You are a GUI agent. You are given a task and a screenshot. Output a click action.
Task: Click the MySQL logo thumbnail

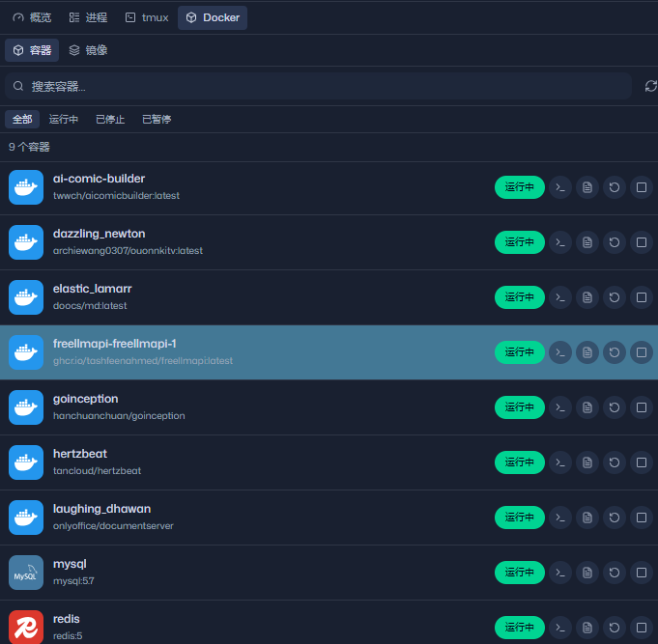click(x=26, y=573)
